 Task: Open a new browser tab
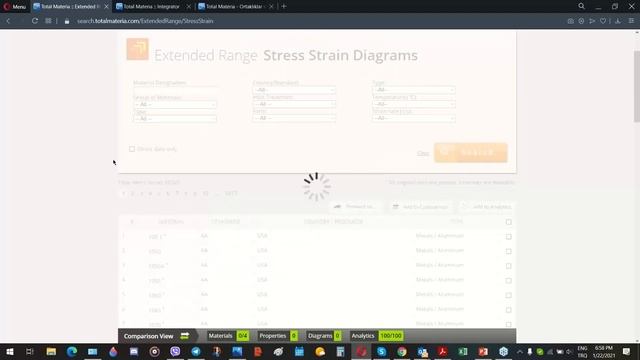point(284,7)
